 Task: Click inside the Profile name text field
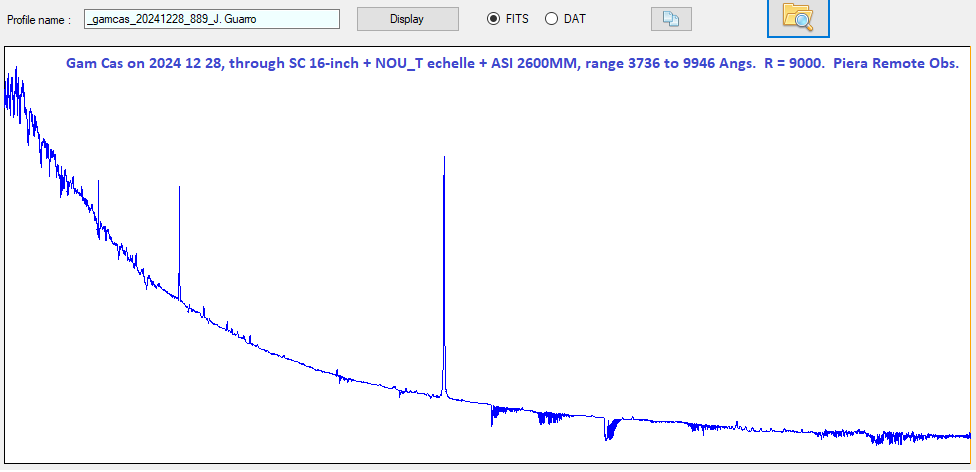point(211,19)
